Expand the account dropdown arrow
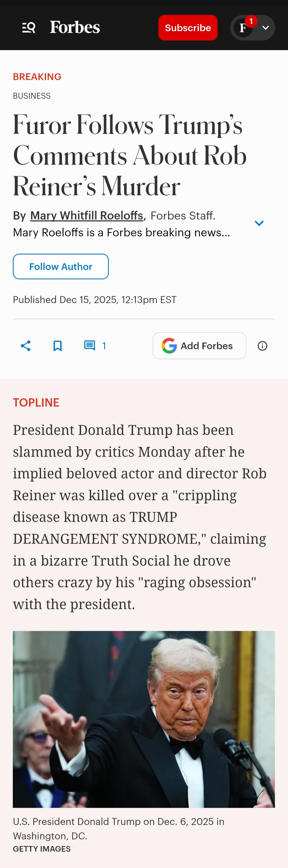Viewport: 288px width, 868px height. click(265, 28)
